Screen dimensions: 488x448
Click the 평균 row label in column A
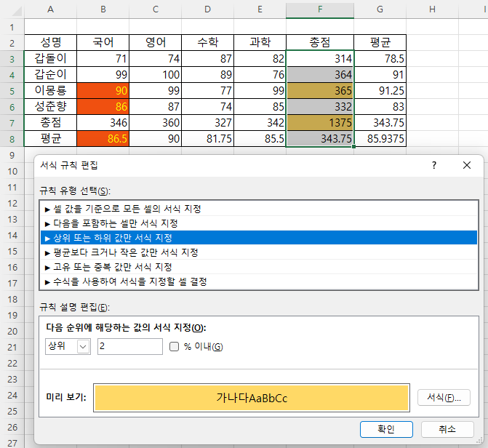pos(50,138)
